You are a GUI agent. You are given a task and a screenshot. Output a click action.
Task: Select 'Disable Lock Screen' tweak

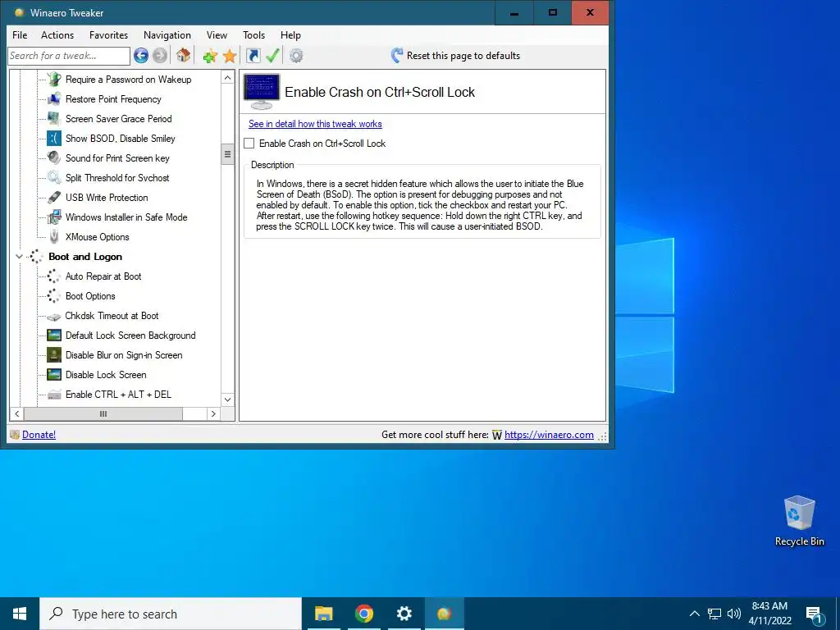[106, 375]
